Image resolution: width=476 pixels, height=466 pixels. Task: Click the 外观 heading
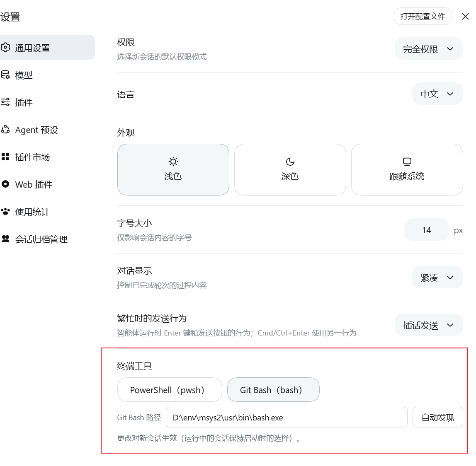126,133
